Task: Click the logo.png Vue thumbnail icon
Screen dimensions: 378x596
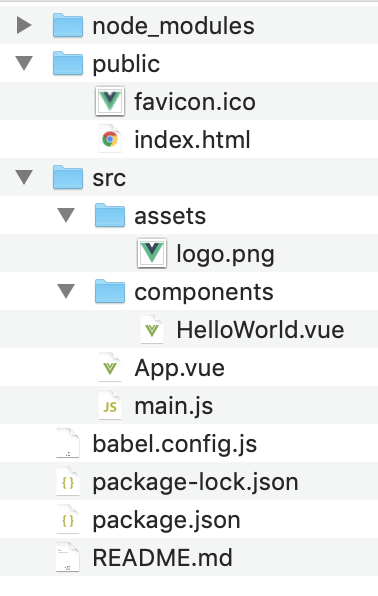Action: (152, 253)
